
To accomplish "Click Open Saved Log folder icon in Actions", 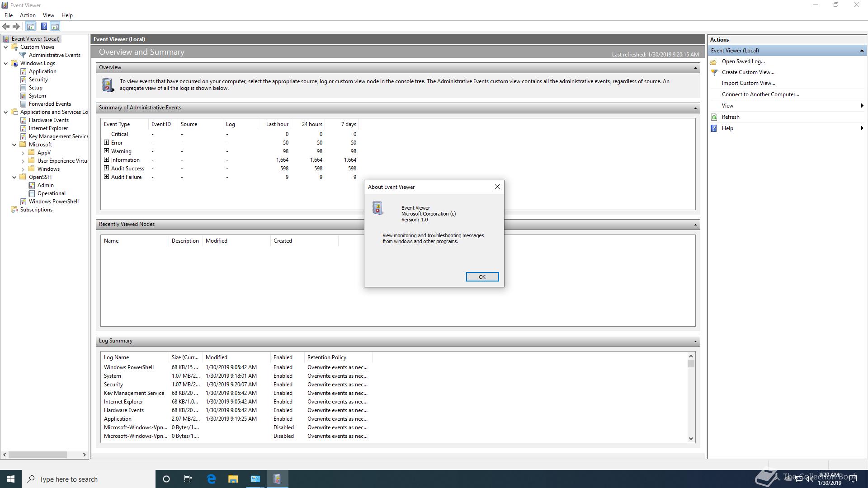I will coord(714,61).
